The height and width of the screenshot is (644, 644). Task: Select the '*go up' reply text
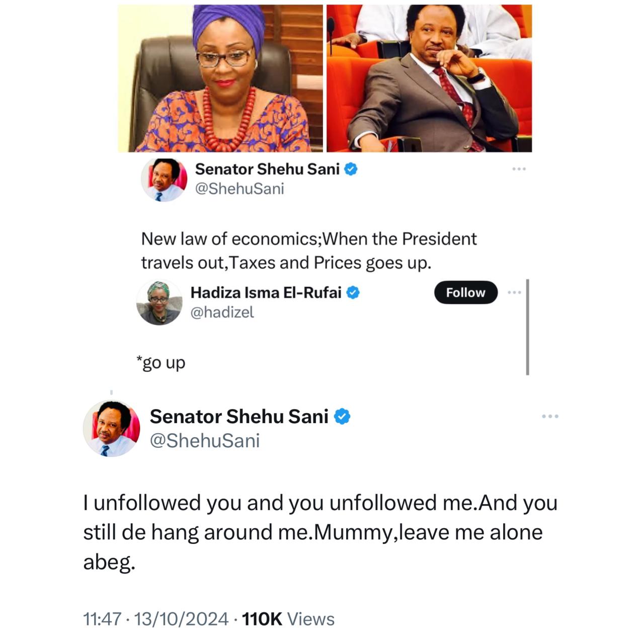[161, 362]
